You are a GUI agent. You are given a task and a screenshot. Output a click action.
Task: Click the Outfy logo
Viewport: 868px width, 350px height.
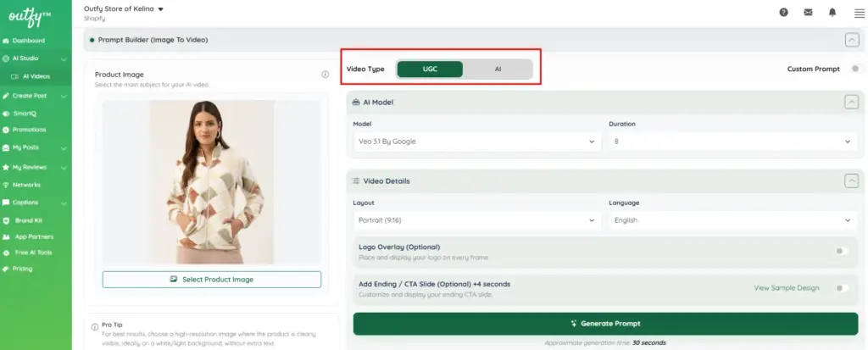point(30,17)
